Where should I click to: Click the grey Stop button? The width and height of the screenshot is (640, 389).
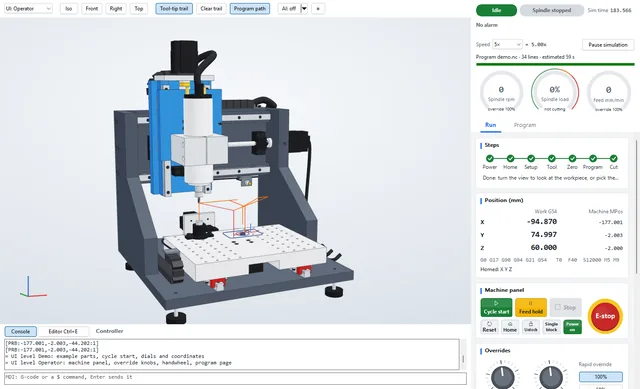click(x=565, y=307)
